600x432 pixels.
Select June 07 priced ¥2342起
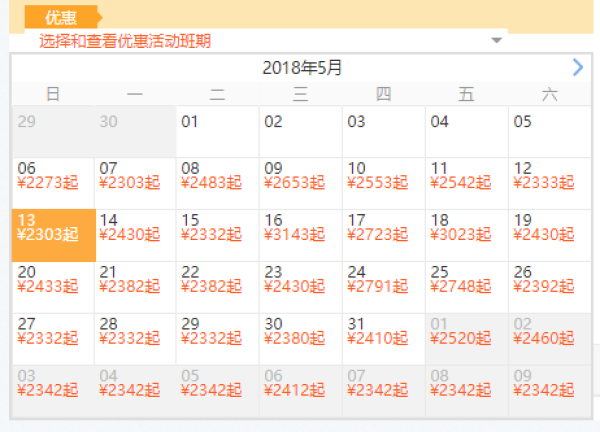384,391
